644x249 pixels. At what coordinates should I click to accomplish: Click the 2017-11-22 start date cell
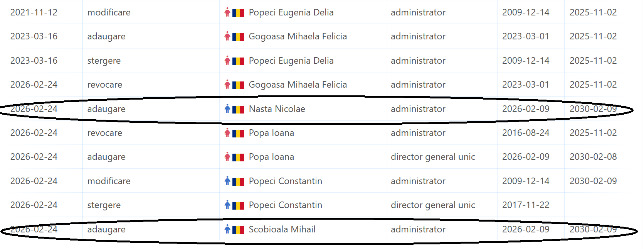tap(526, 205)
